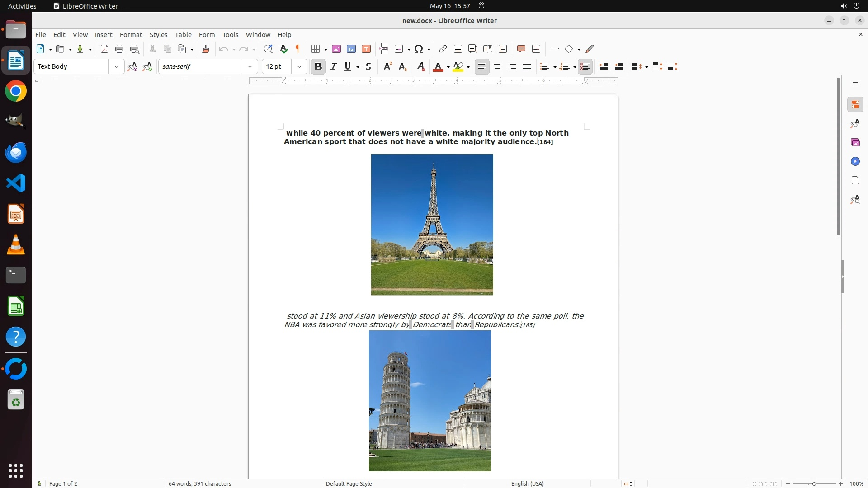Open the font size dropdown
Screen dimensions: 868x488
click(x=299, y=67)
